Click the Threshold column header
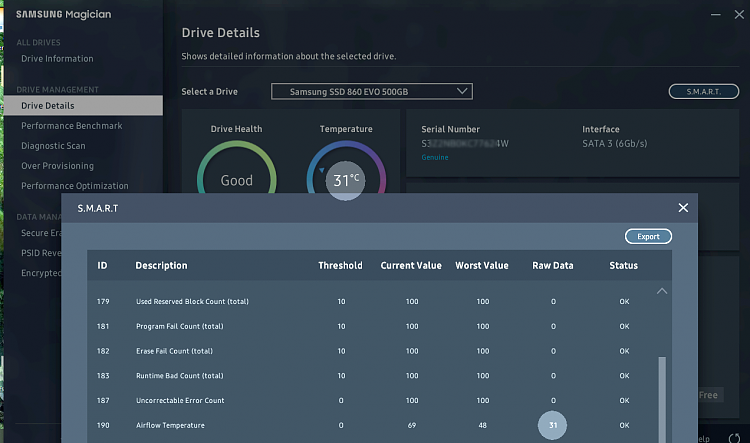Screen dimensions: 750x443 click(341, 266)
